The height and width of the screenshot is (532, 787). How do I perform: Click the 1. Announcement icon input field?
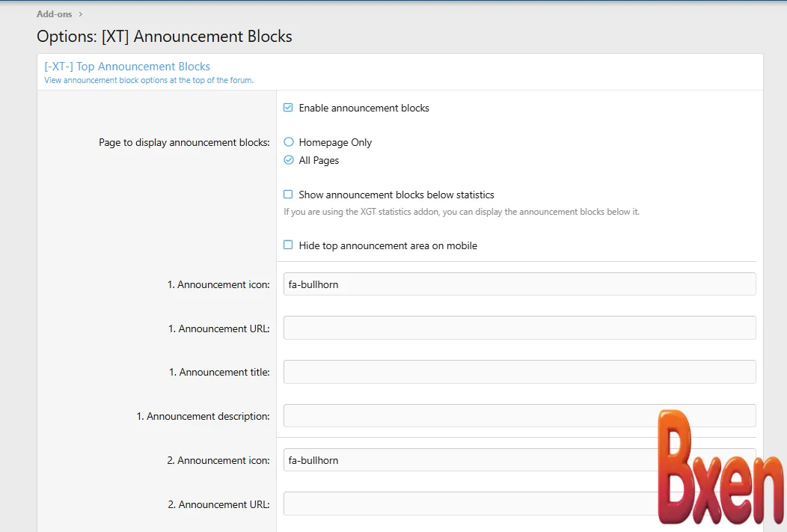pos(519,284)
